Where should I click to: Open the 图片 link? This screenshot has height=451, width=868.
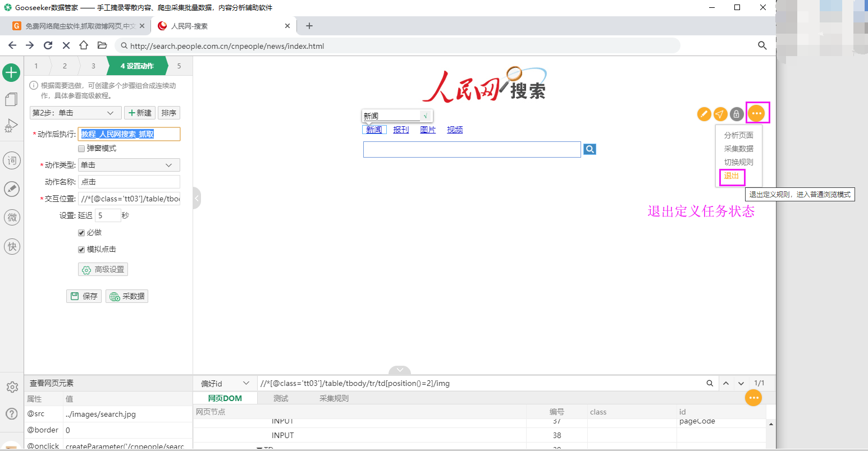(x=428, y=130)
